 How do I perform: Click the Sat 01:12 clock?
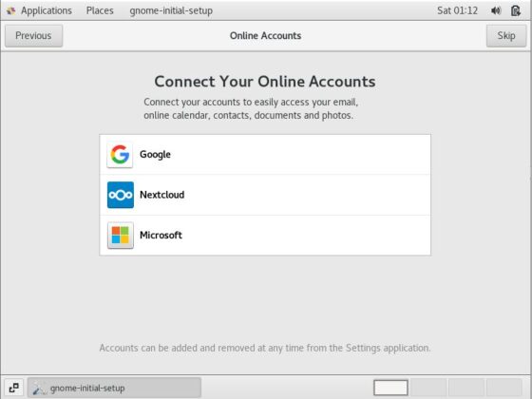457,10
